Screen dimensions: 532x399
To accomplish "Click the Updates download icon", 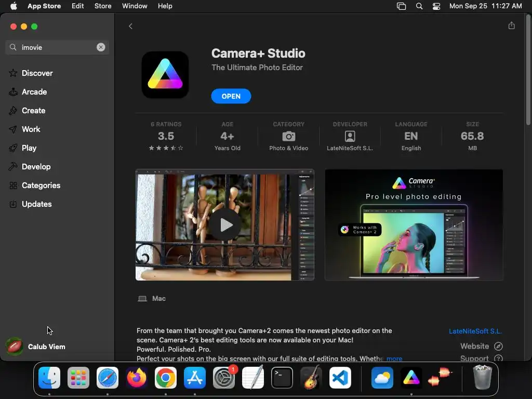I will point(13,204).
